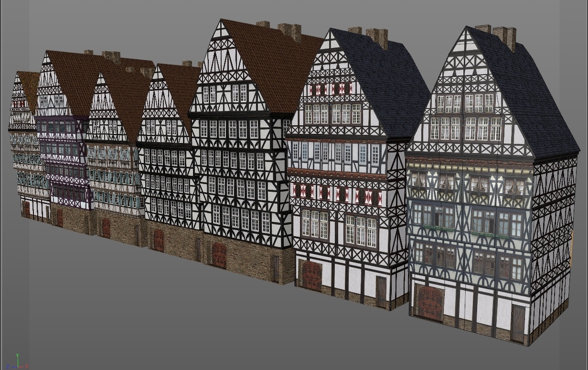
Task: Select the rightmost house's red arched door
Action: pos(430,303)
